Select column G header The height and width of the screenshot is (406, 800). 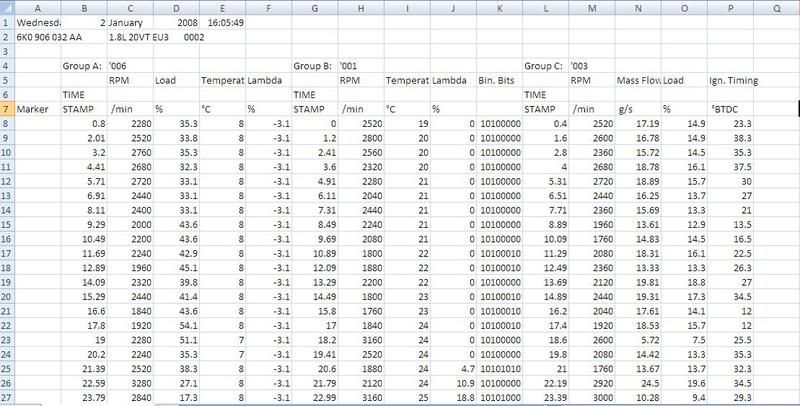coord(315,9)
